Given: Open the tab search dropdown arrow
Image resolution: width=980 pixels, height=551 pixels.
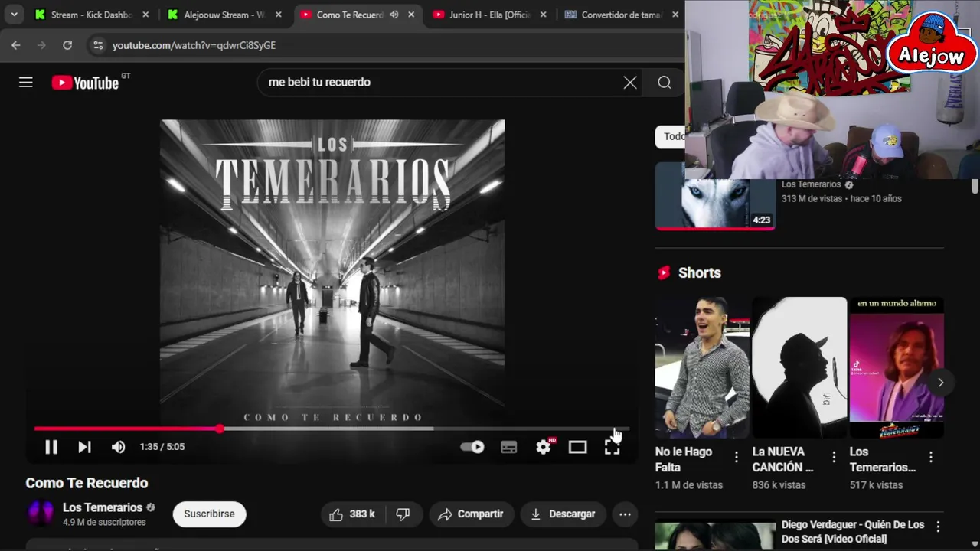Looking at the screenshot, I should [x=14, y=15].
